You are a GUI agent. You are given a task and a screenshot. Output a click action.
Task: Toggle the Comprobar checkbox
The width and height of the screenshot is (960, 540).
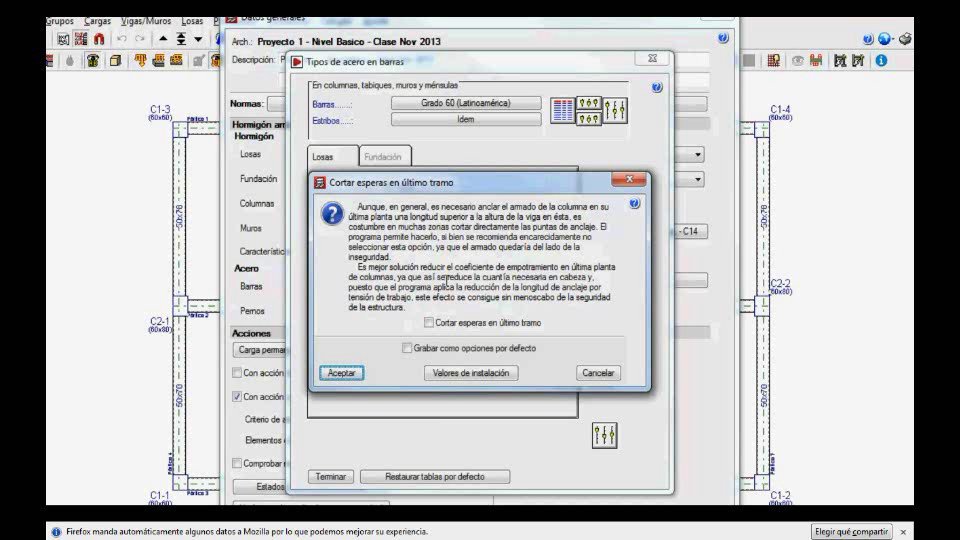(x=237, y=463)
